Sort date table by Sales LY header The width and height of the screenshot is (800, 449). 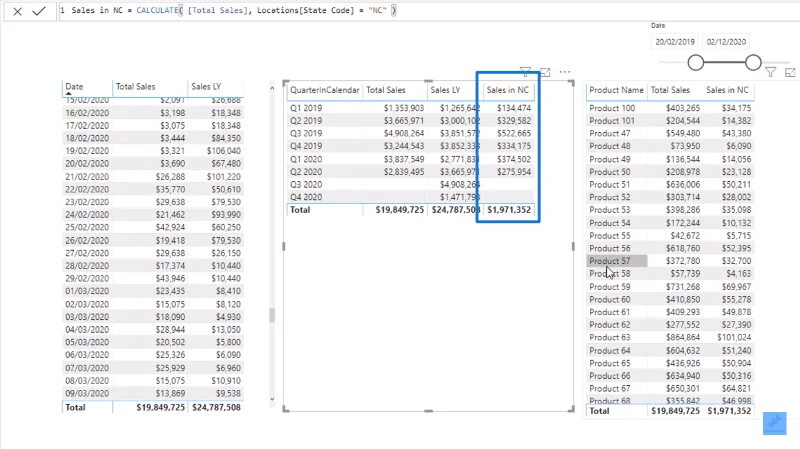tap(206, 87)
